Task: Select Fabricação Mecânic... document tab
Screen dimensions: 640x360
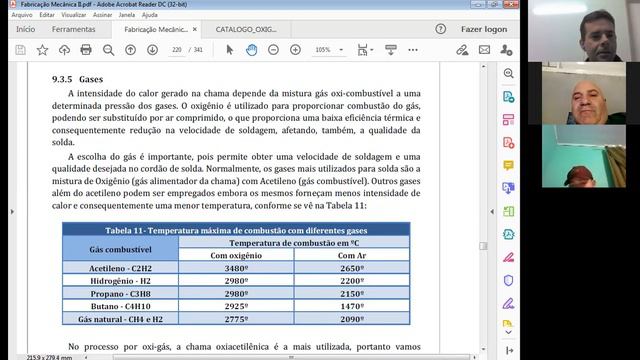Action: tap(156, 29)
